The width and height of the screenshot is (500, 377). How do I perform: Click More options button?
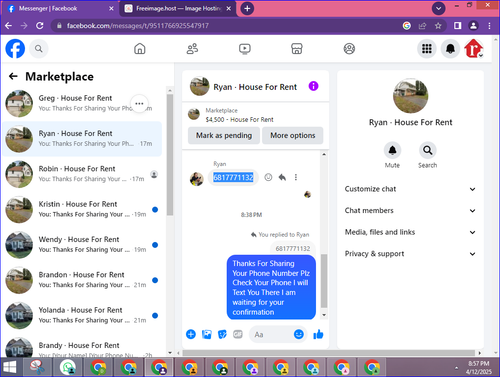pyautogui.click(x=293, y=135)
